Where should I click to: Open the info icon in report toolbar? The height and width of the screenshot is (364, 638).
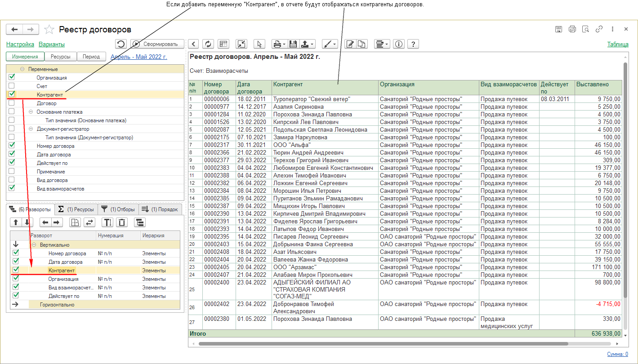click(x=398, y=44)
